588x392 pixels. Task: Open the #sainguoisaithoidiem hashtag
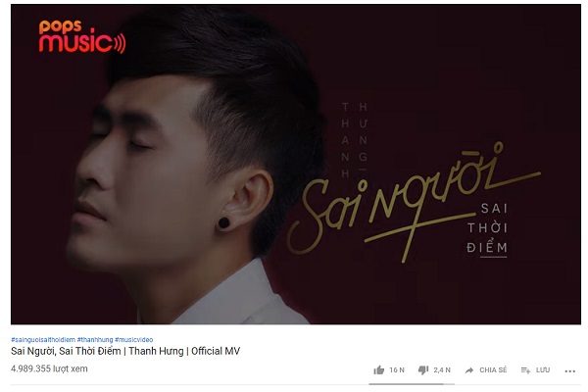click(x=43, y=339)
